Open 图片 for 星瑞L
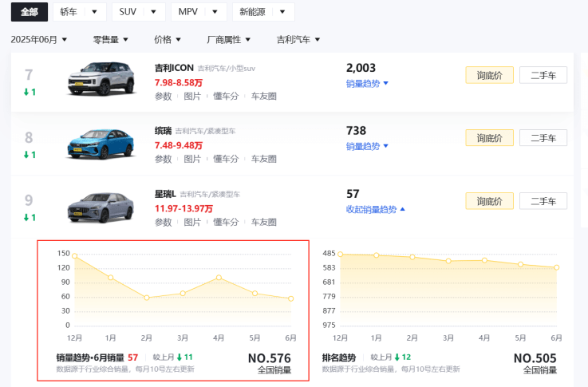This screenshot has height=387, width=588. (x=192, y=223)
